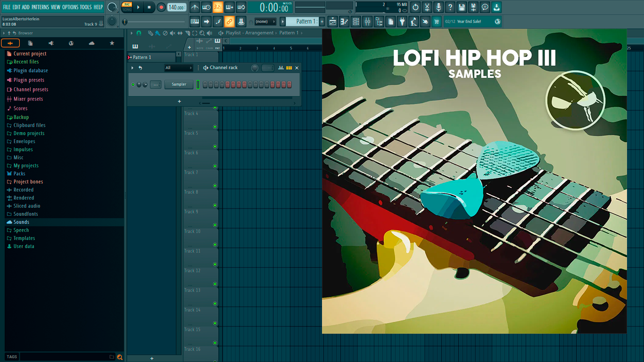Open the audio editor scissors icon
Image resolution: width=644 pixels, height=362 pixels.
click(427, 7)
